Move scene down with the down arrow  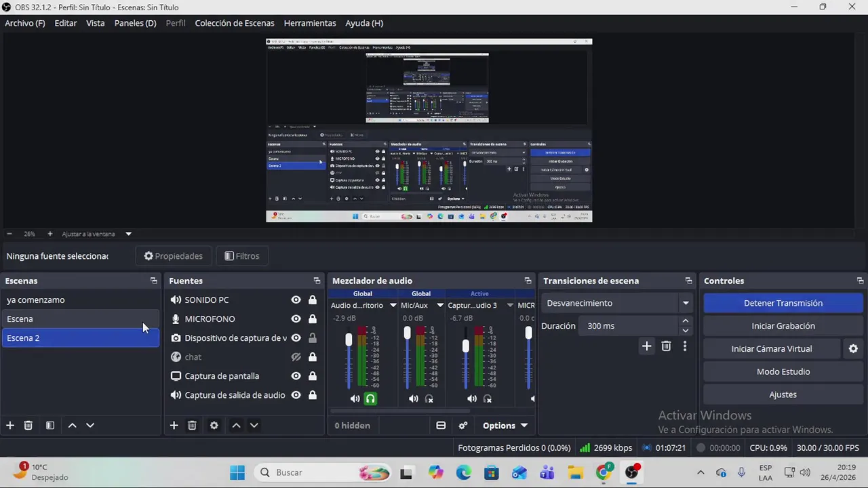tap(90, 425)
